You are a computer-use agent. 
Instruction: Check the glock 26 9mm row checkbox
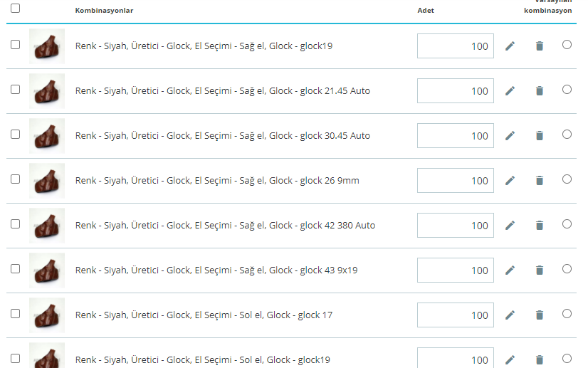(x=16, y=179)
